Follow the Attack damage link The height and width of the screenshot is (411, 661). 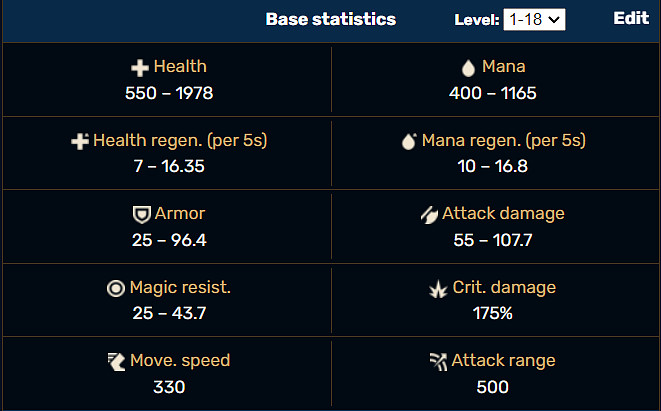(503, 213)
